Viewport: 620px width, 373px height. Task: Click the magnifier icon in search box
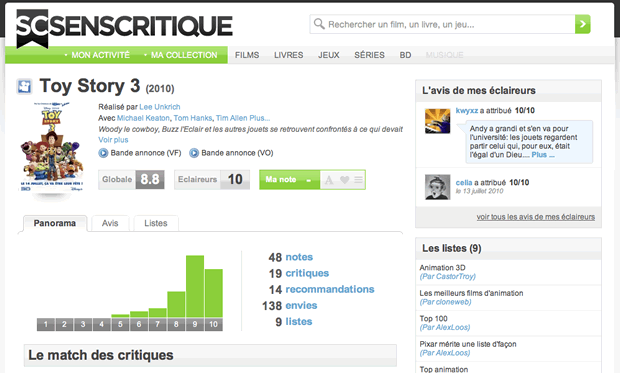319,24
